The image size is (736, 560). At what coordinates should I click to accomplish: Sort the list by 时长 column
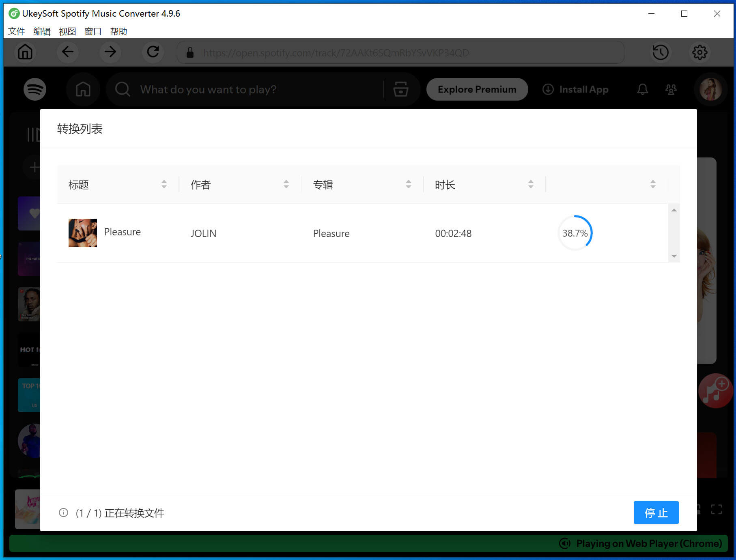531,184
